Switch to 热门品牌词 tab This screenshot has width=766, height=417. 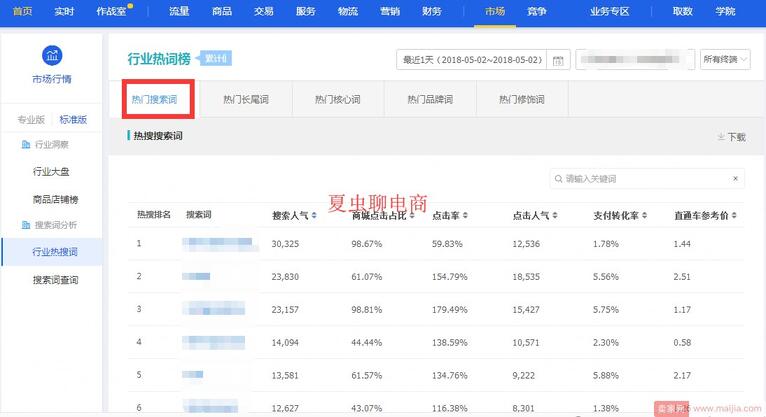pos(430,100)
